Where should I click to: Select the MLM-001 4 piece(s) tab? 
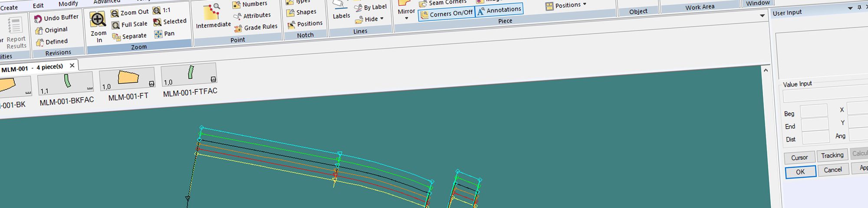point(33,68)
